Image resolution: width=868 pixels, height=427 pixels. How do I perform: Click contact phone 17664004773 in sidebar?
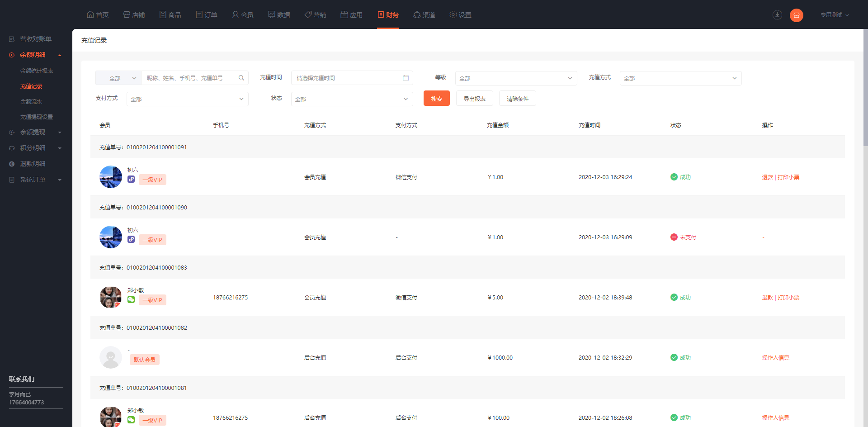click(x=27, y=403)
